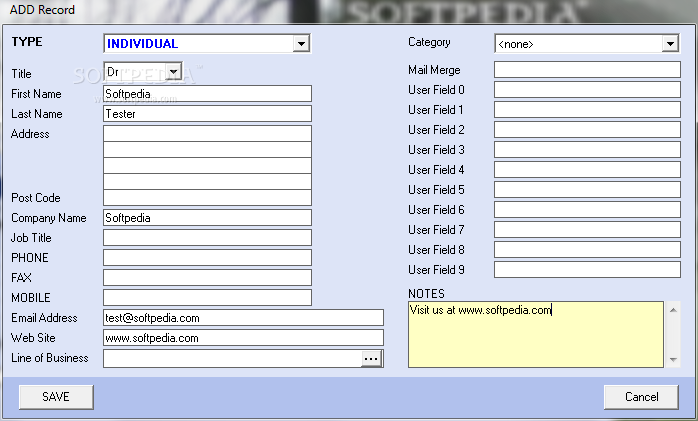The height and width of the screenshot is (421, 698).
Task: Click the Job Title input field
Action: [x=207, y=238]
